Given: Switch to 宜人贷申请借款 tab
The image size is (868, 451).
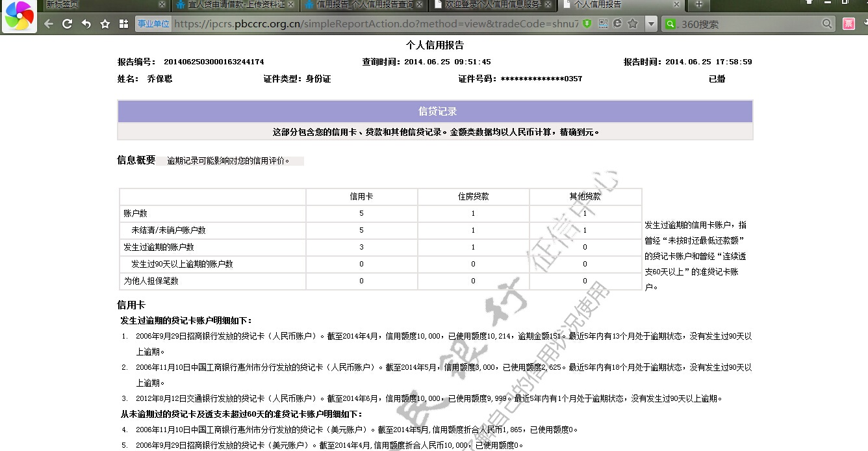Looking at the screenshot, I should click(234, 5).
